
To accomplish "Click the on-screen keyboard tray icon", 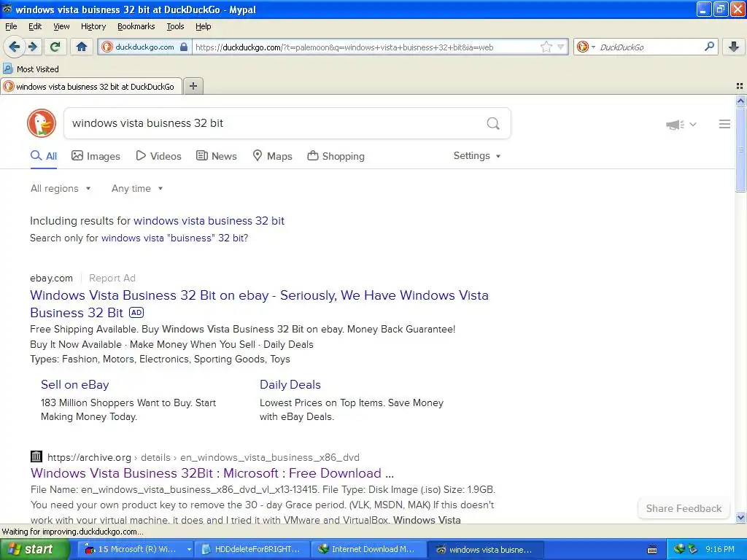I will [652, 550].
